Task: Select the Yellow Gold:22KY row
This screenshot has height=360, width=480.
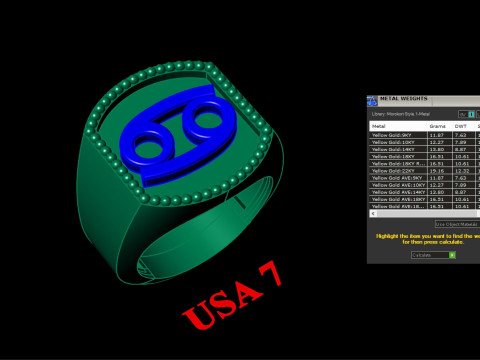Action: point(424,171)
